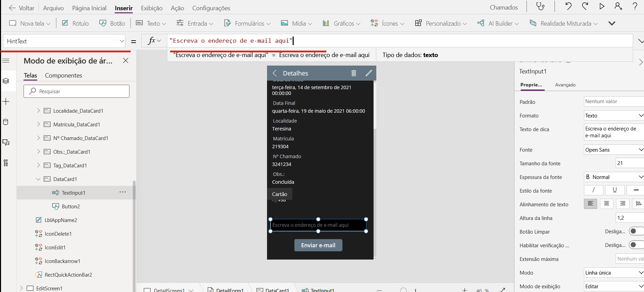Click the Enviar e-mail button
644x292 pixels.
coord(318,245)
